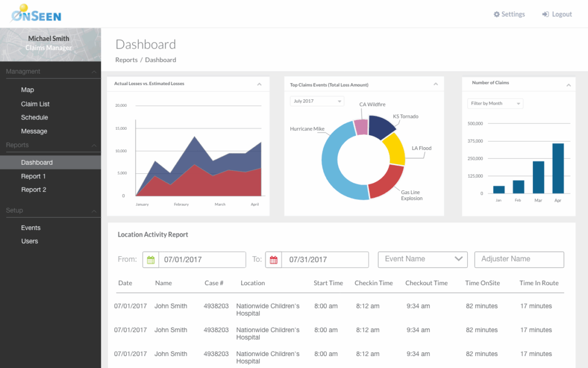The image size is (588, 368).
Task: Collapse the Actual Losses vs. Estimated Losses panel
Action: (x=259, y=85)
